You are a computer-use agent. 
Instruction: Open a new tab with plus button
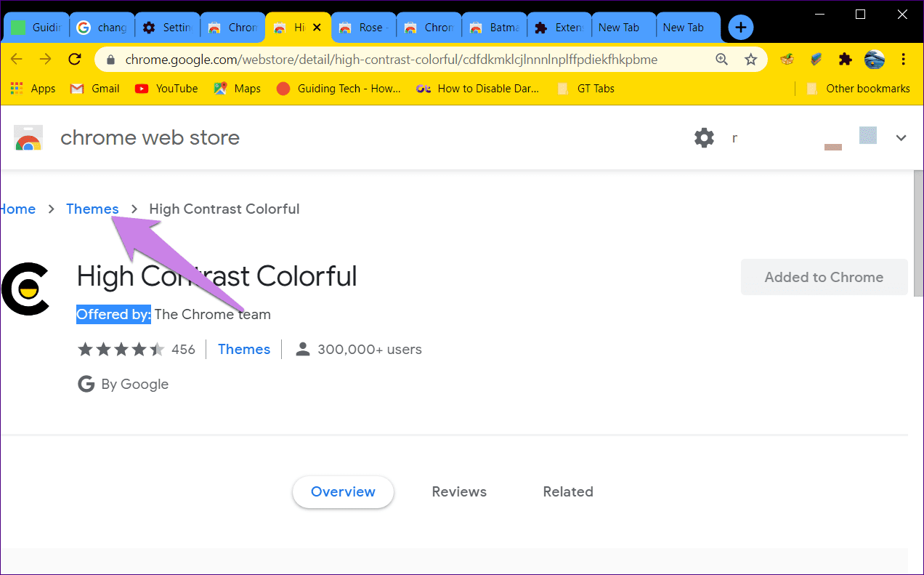[740, 28]
